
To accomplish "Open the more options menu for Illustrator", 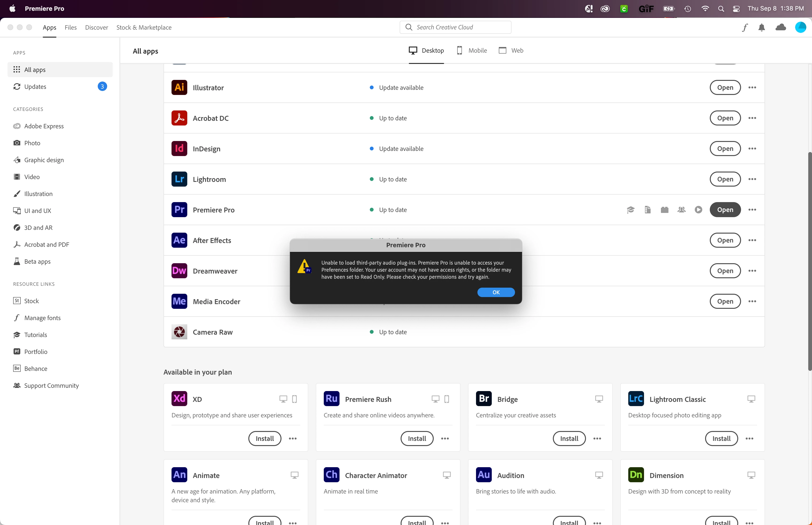I will (752, 88).
